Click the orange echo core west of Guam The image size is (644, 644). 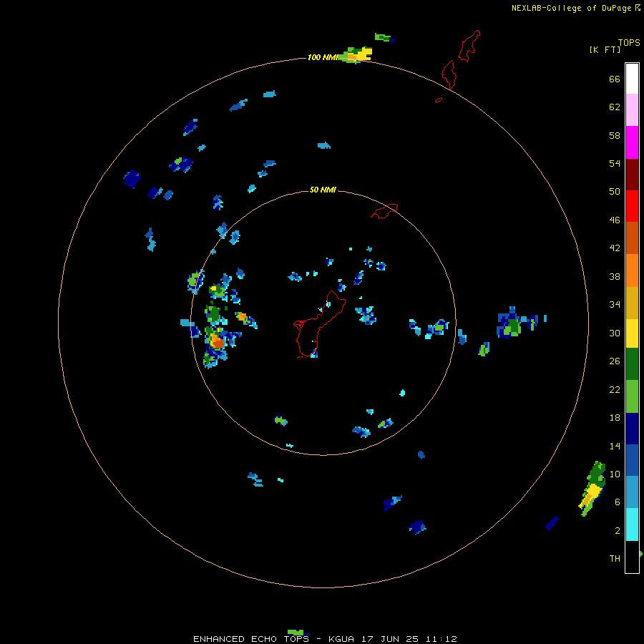tap(217, 341)
